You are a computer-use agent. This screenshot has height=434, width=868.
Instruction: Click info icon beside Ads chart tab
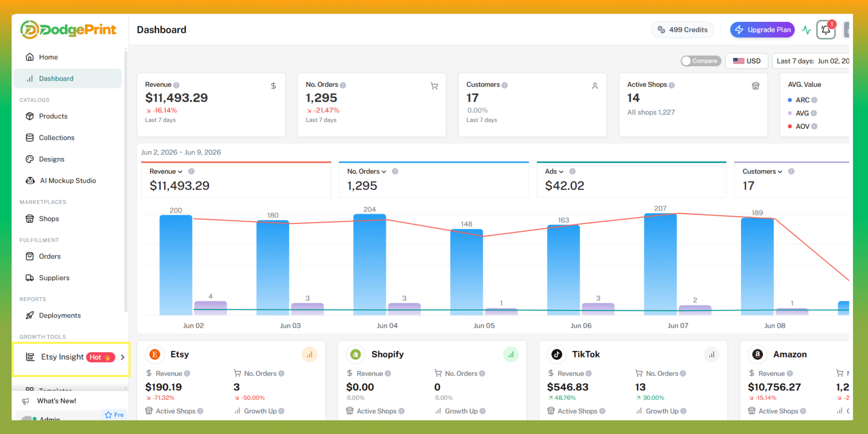pyautogui.click(x=572, y=172)
